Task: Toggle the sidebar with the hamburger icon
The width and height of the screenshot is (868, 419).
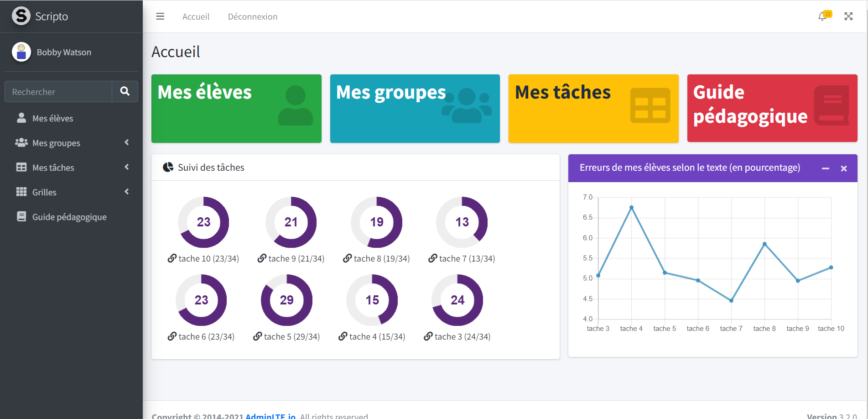Action: click(x=160, y=16)
